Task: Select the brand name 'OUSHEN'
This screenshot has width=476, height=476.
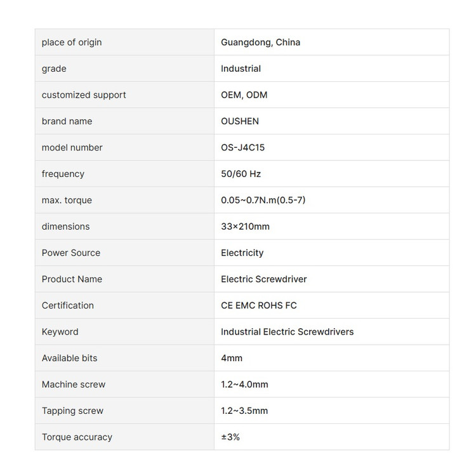Action: point(239,121)
